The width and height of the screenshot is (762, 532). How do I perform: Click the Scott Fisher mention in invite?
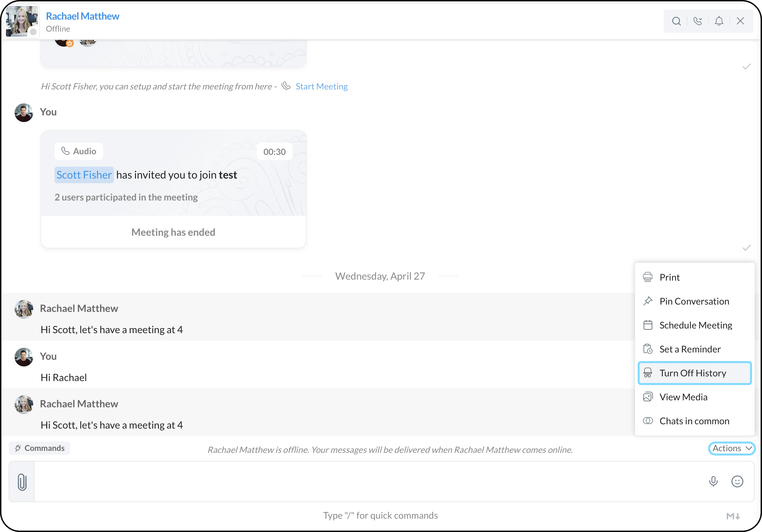pos(84,175)
